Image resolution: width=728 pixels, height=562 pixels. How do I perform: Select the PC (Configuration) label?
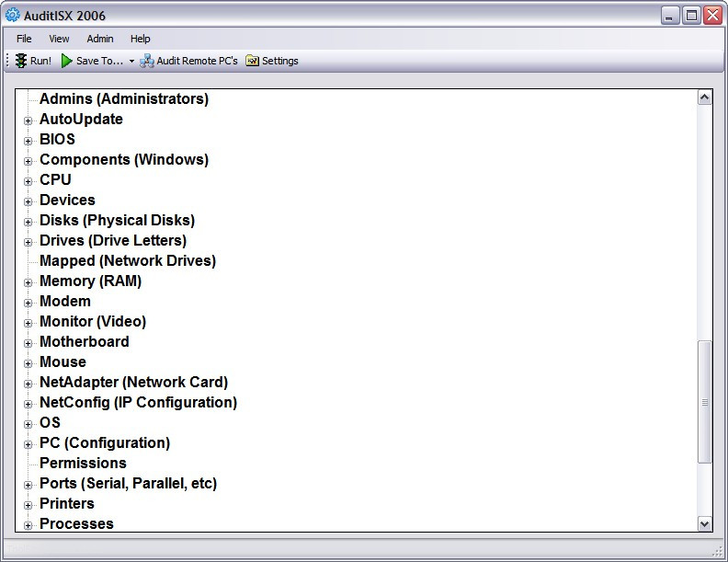(105, 443)
